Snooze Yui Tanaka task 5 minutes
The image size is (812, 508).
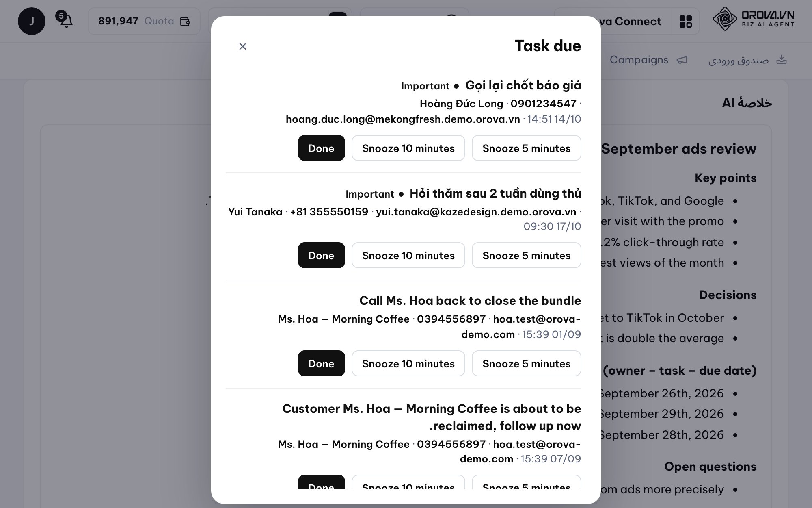[x=526, y=255]
